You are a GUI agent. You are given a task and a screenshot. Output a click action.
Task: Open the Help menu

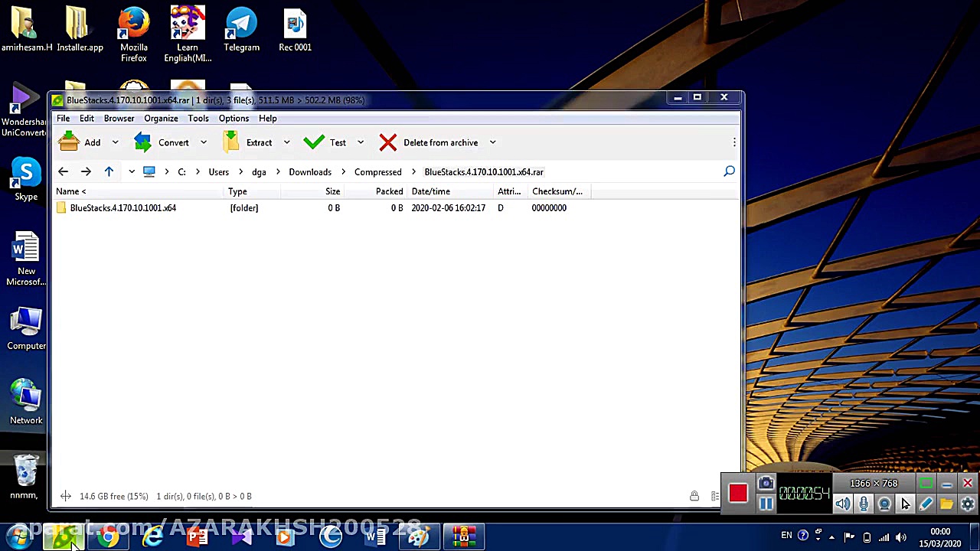click(x=267, y=119)
